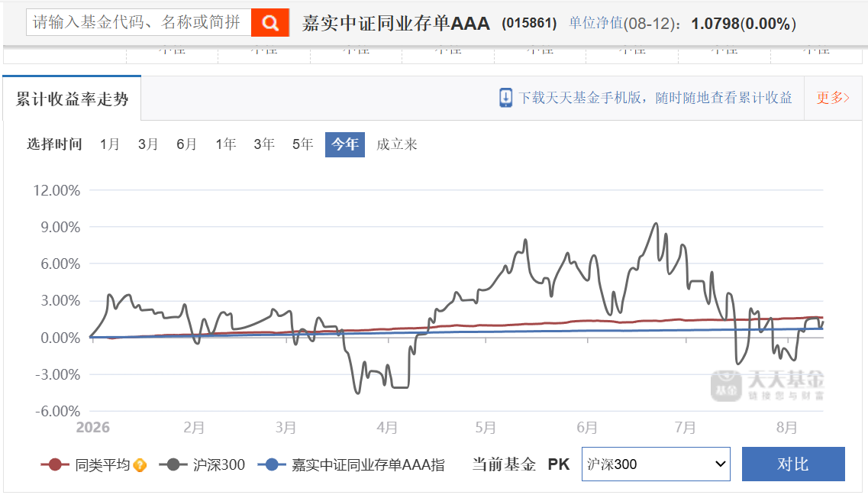
Task: Click the fund title 嘉实中证同业存单AAA
Action: (396, 23)
